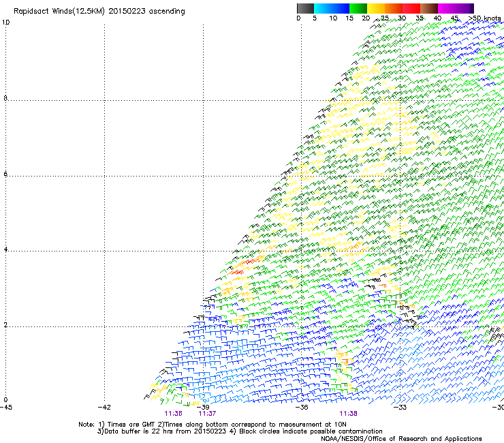The width and height of the screenshot is (504, 443).
Task: Click the longitude label '-45'
Action: (6, 408)
